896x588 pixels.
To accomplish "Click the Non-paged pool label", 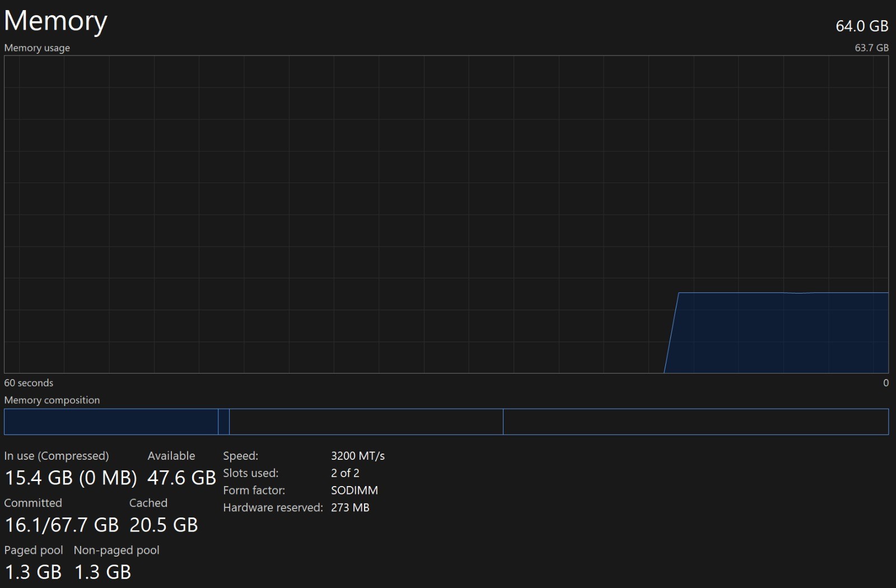I will click(116, 550).
